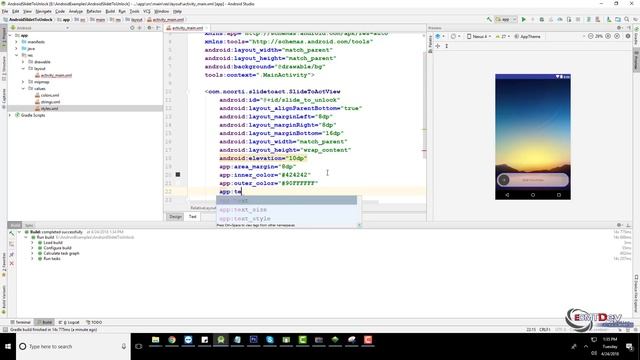Open the Logcat tool window tab
The image size is (640, 360).
[69, 322]
